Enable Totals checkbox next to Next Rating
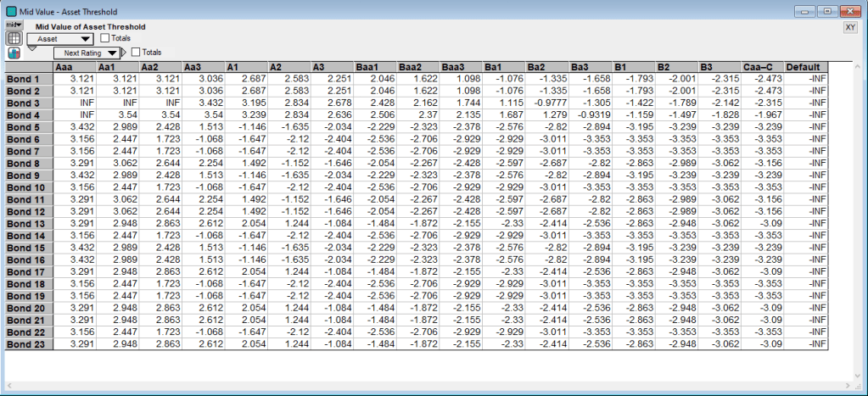The width and height of the screenshot is (868, 396). [136, 53]
